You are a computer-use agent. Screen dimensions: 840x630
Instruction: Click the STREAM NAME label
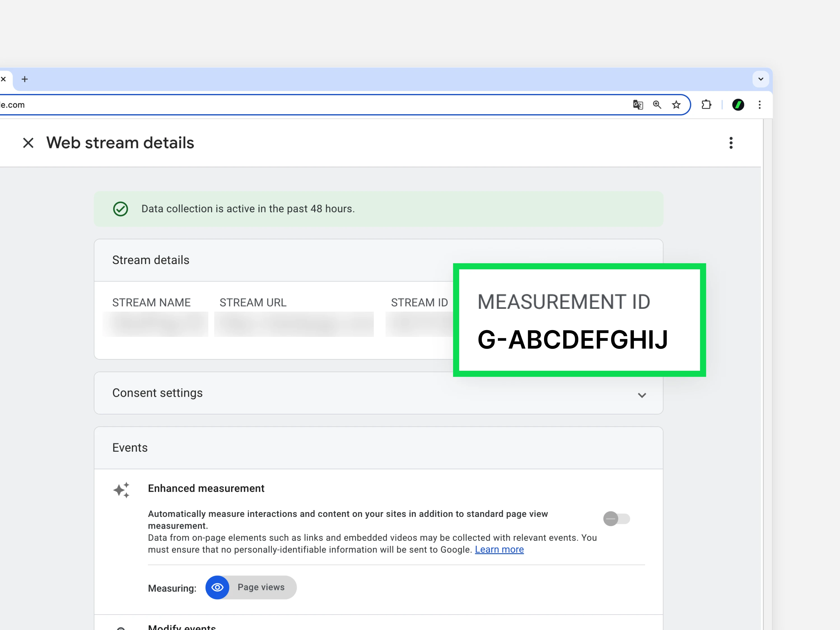pos(151,303)
